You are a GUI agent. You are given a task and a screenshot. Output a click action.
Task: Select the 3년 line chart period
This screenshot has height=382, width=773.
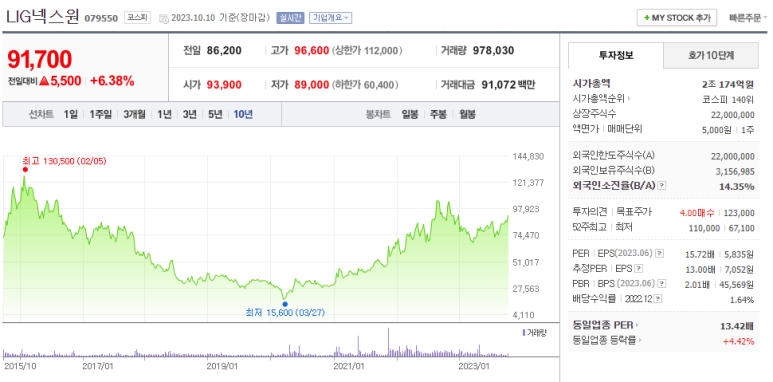189,115
